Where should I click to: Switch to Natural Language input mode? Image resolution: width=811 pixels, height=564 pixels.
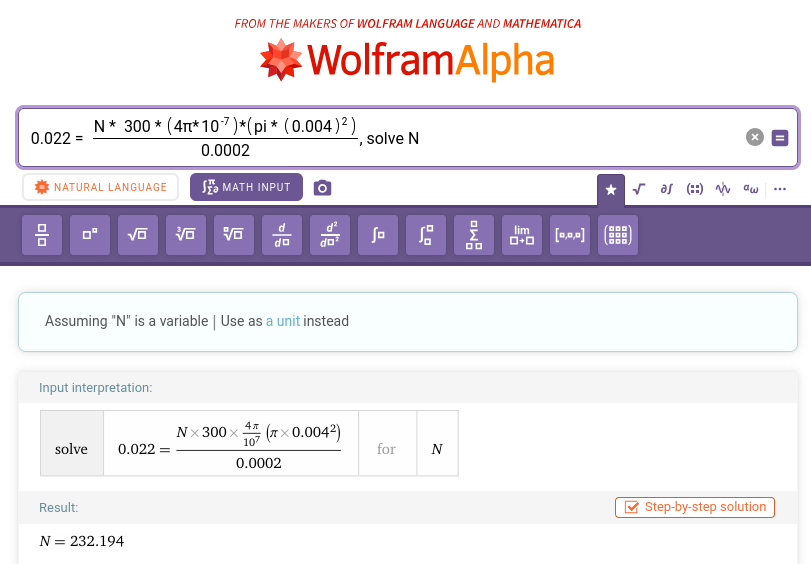click(100, 187)
